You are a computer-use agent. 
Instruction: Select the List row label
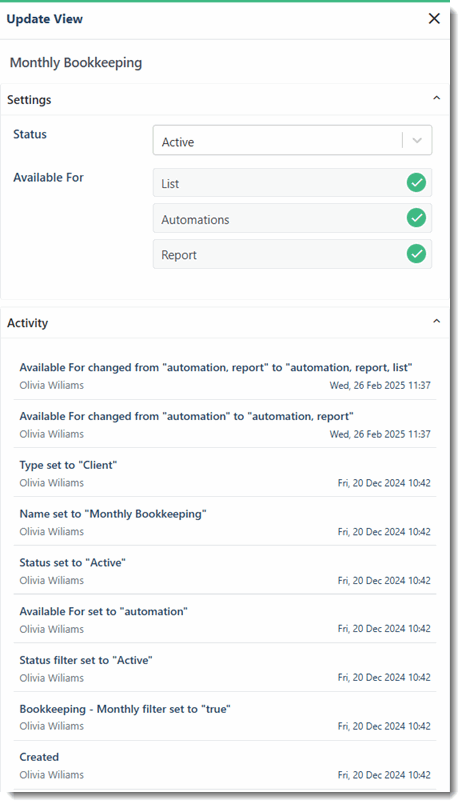click(170, 184)
